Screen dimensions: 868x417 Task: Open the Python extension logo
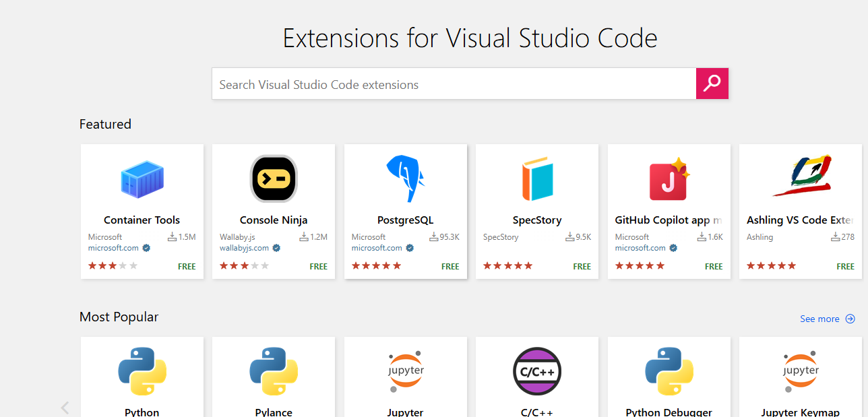pyautogui.click(x=142, y=371)
